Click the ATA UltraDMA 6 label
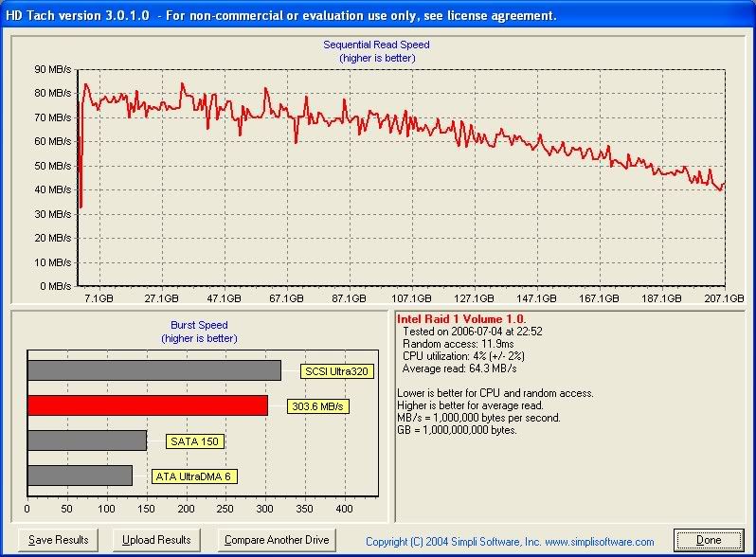The width and height of the screenshot is (756, 557). tap(194, 476)
